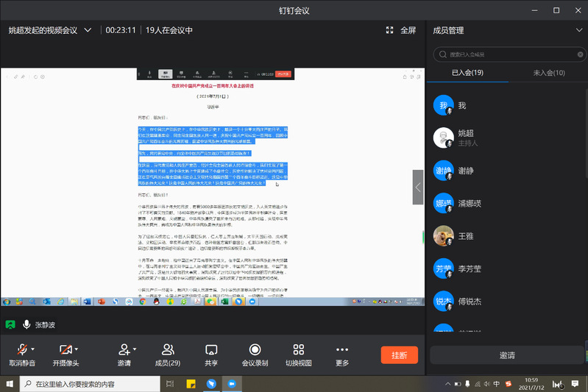Toggle 会议录制 meeting recording
This screenshot has height=392, width=588.
pos(255,349)
